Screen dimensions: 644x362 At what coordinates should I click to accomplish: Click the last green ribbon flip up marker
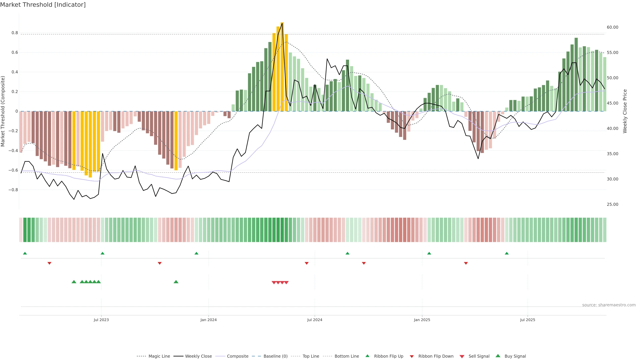click(x=507, y=253)
